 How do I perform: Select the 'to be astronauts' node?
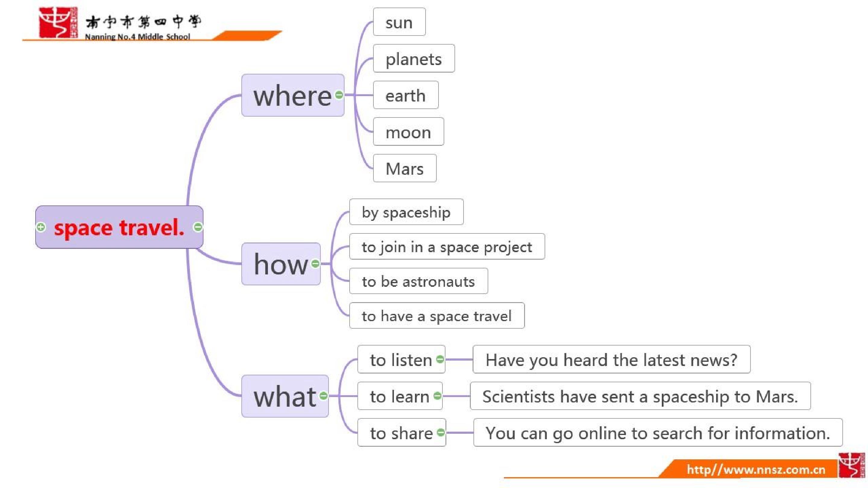point(419,281)
